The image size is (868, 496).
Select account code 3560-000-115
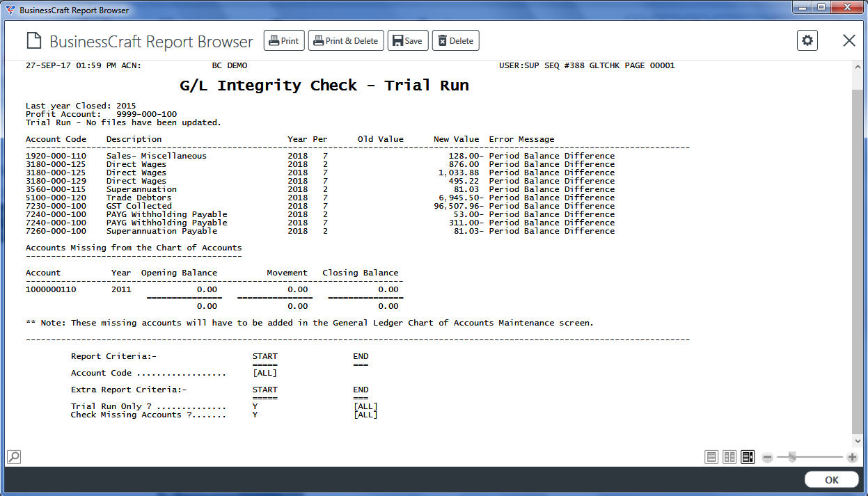[56, 189]
